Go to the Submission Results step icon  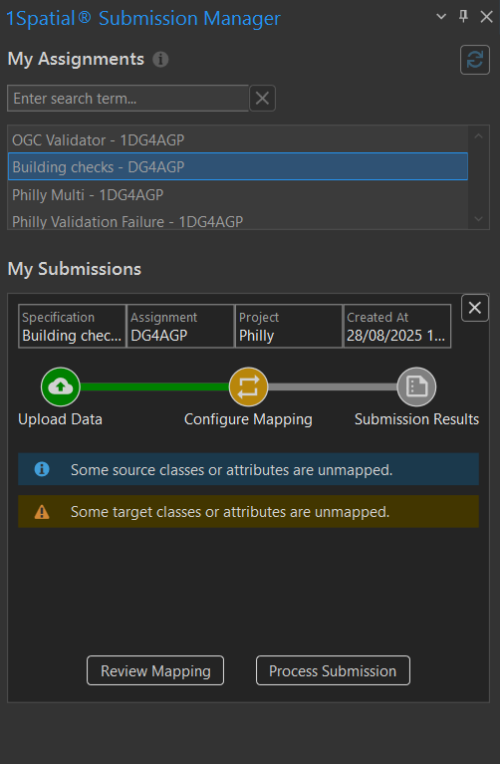click(x=417, y=387)
